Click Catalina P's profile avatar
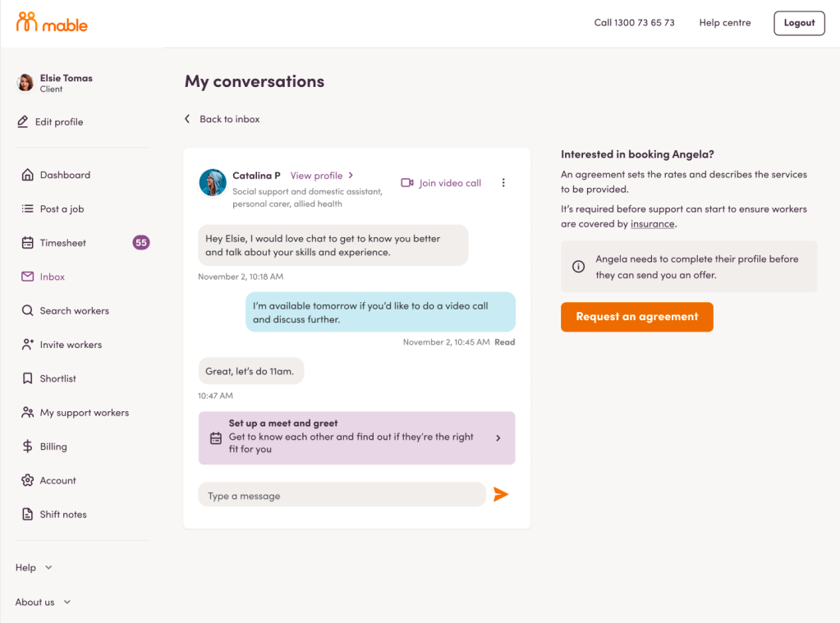 point(213,183)
